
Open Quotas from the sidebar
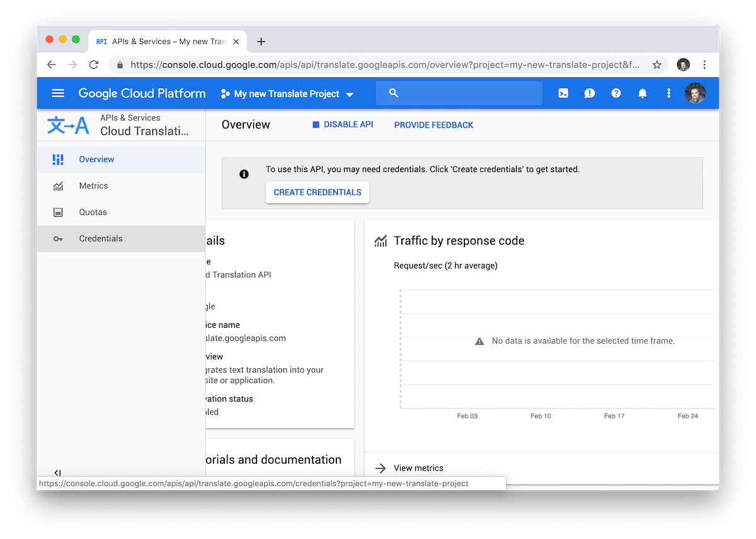tap(92, 212)
